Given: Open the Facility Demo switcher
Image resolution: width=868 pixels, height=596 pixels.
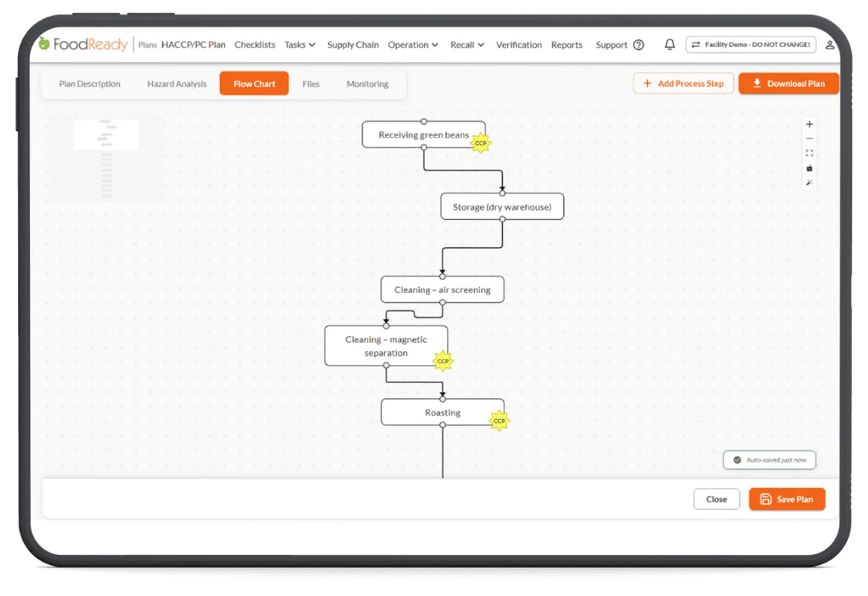Looking at the screenshot, I should pyautogui.click(x=751, y=45).
